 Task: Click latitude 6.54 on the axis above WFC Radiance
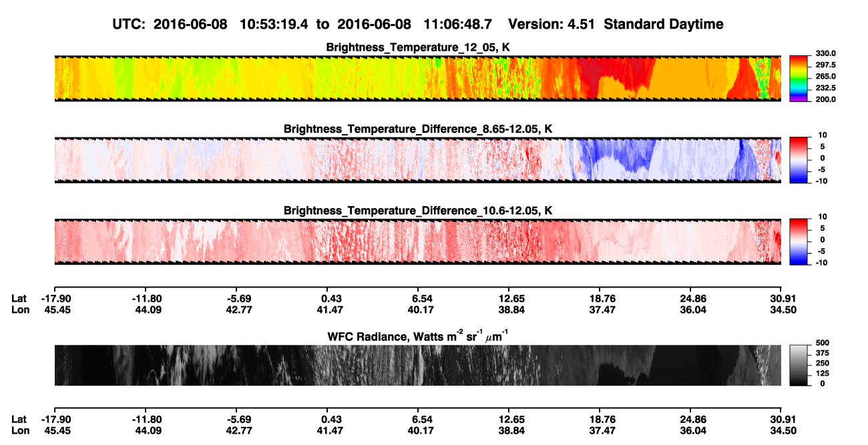coord(418,298)
